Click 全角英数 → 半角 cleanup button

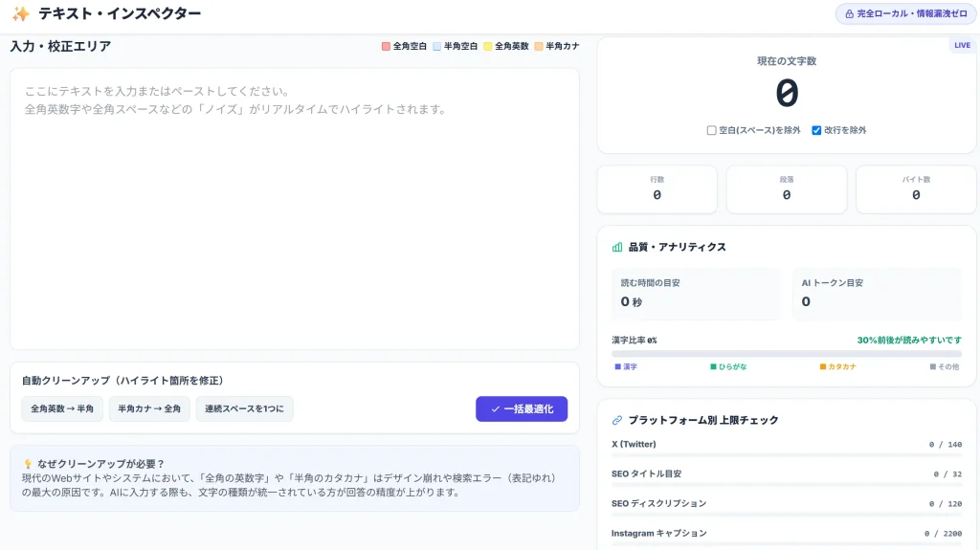click(x=62, y=408)
